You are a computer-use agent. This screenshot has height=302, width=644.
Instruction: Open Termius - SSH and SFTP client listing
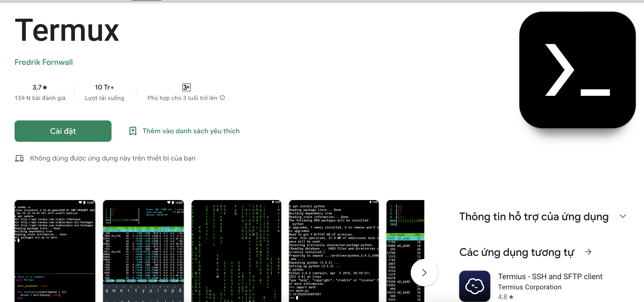550,277
